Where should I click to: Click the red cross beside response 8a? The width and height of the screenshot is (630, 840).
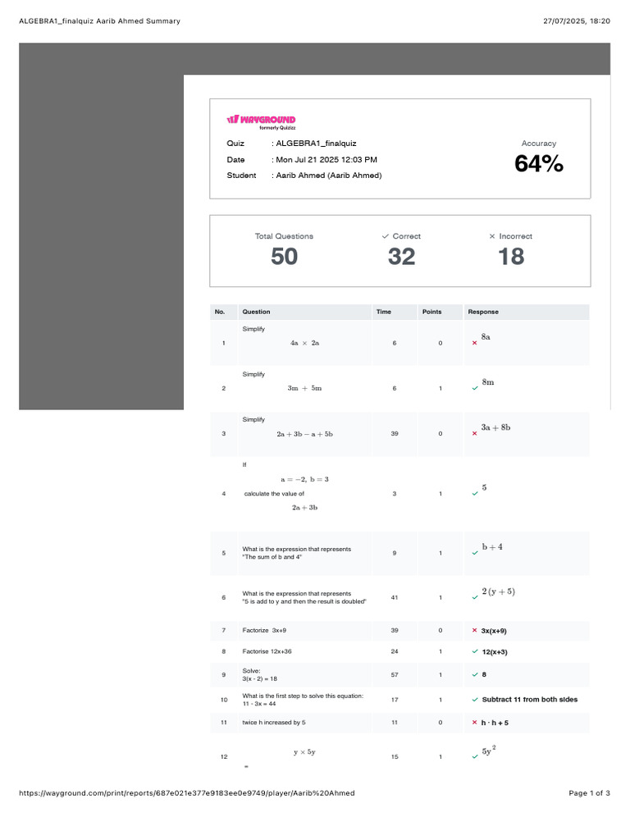[474, 343]
